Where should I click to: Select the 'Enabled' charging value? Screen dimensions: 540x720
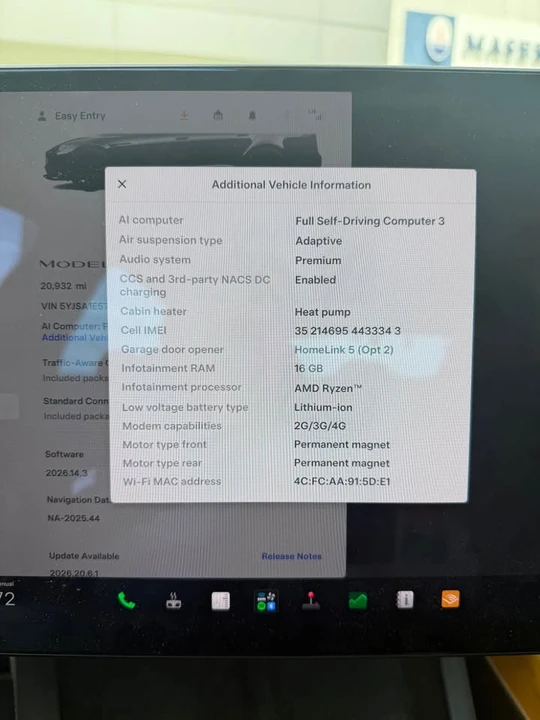coord(315,280)
